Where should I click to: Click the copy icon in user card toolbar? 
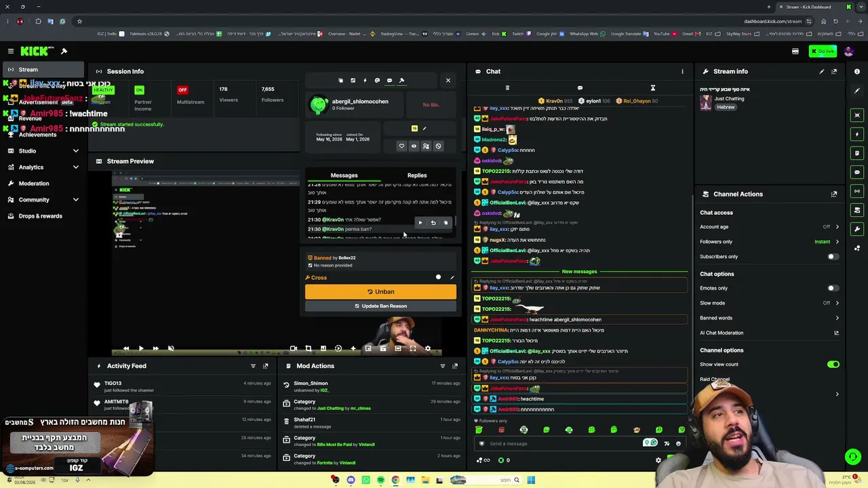point(340,81)
